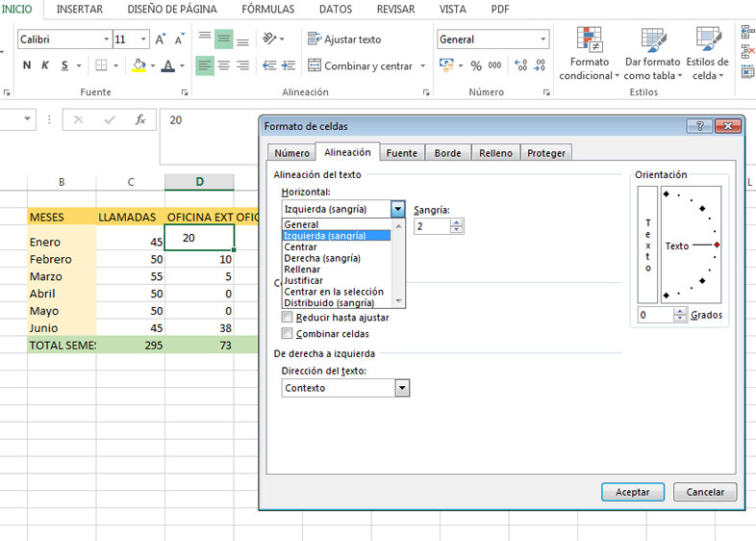Open the INSERTAR ribbon tab
The height and width of the screenshot is (541, 756).
[x=80, y=10]
